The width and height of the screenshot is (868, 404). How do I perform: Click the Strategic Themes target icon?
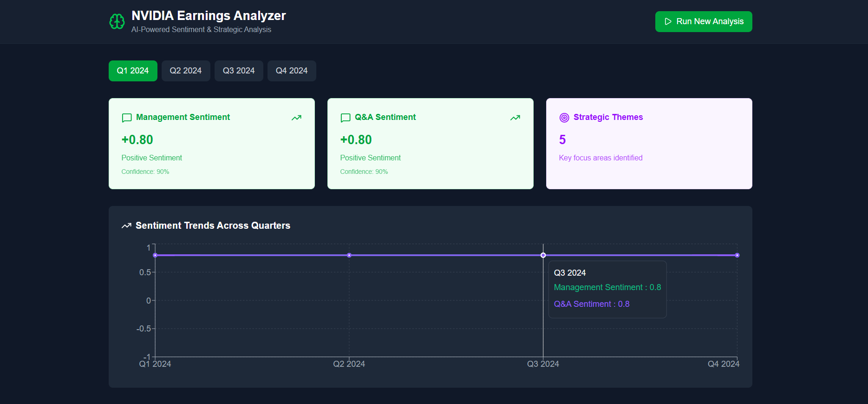pos(564,118)
